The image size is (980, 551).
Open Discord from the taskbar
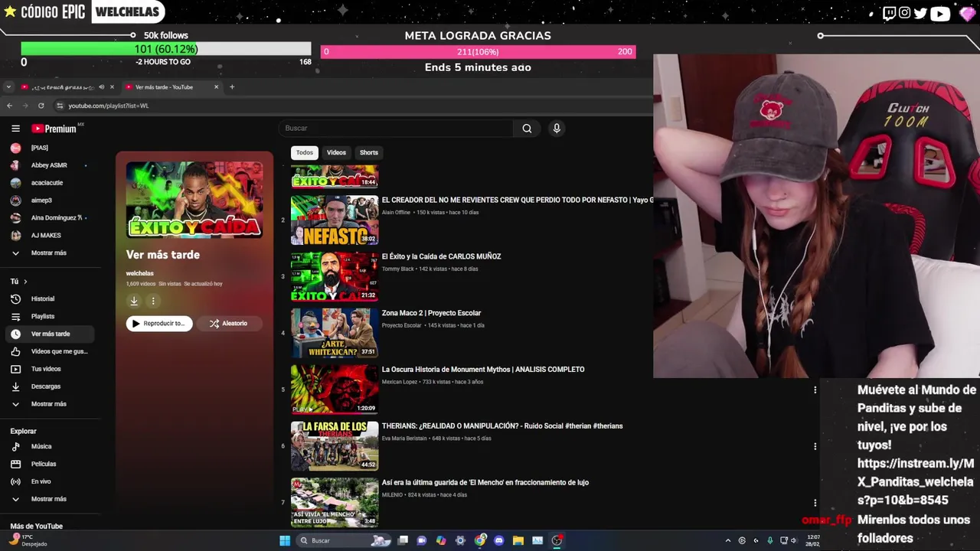tap(499, 540)
